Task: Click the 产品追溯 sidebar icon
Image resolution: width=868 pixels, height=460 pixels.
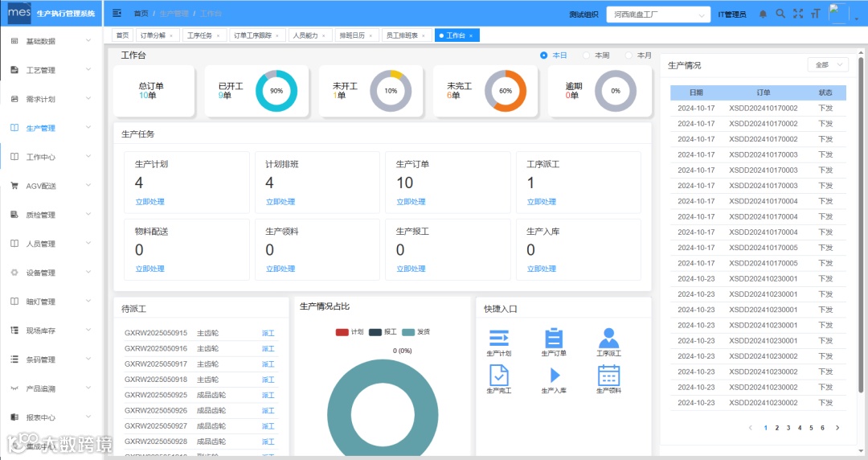Action: 14,388
